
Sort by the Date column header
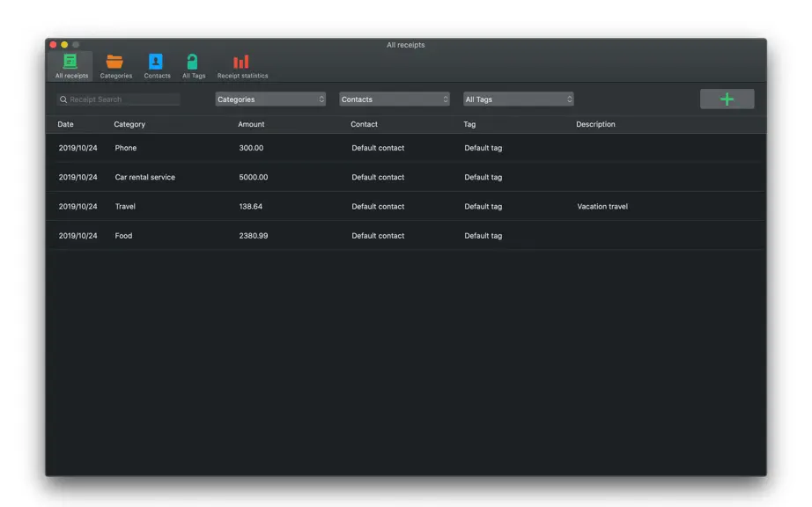click(65, 124)
